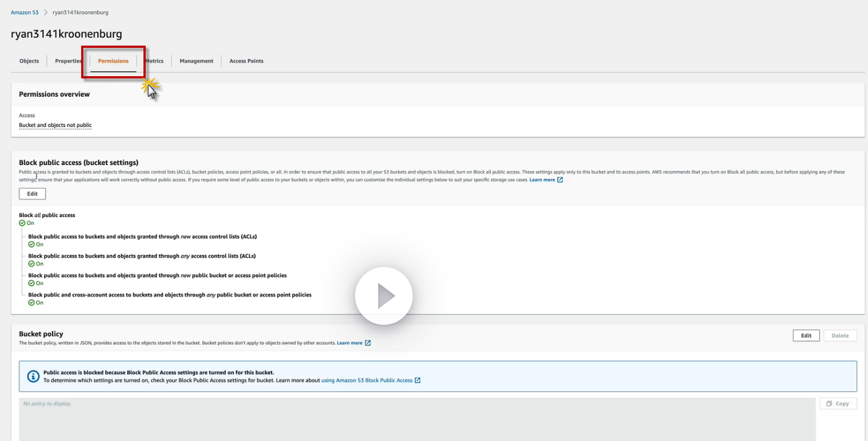868x441 pixels.
Task: Click the On check icon for new access control lists
Action: coord(32,244)
